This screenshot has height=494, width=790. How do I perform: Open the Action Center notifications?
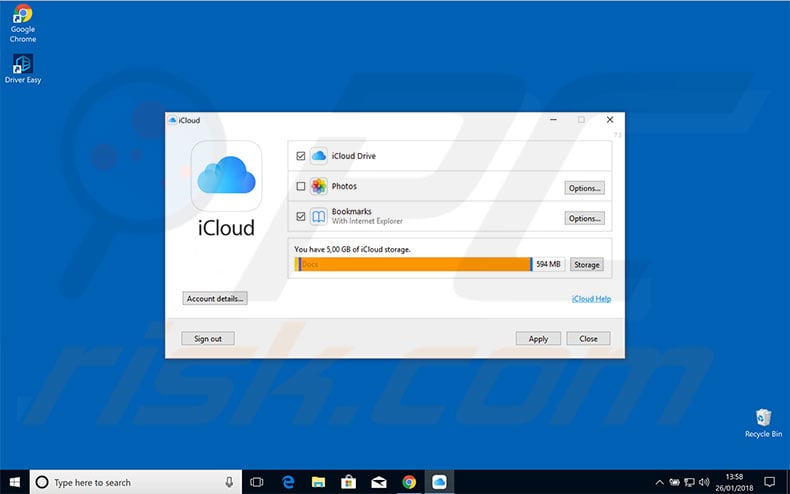[x=769, y=482]
